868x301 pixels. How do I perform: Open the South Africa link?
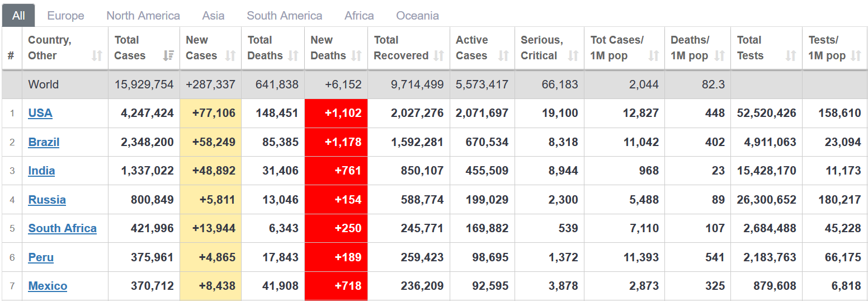click(x=62, y=228)
